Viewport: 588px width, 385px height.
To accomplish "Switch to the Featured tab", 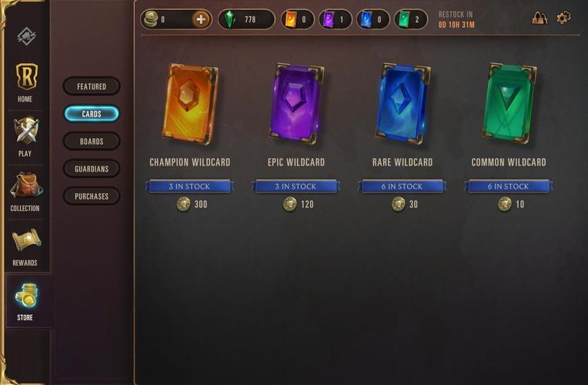I will pos(92,86).
